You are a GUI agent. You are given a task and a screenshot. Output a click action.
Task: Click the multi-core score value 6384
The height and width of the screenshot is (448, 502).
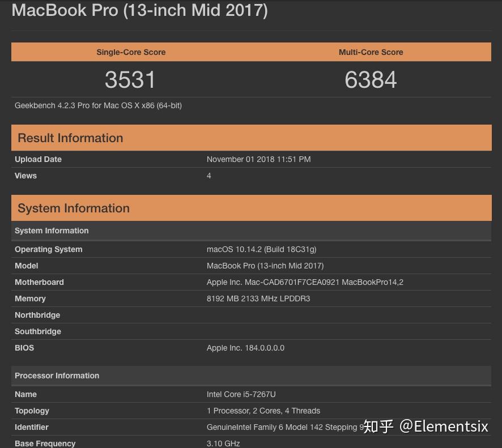click(371, 80)
